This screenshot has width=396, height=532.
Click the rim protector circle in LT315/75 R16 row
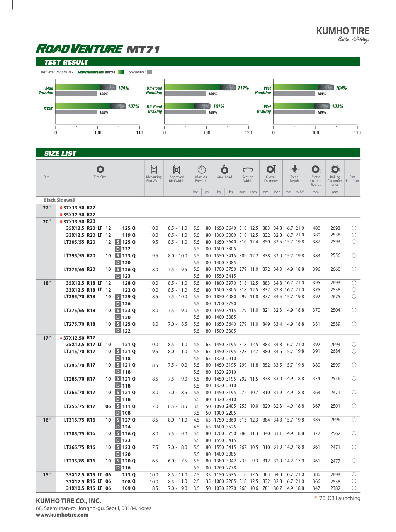coord(354,420)
